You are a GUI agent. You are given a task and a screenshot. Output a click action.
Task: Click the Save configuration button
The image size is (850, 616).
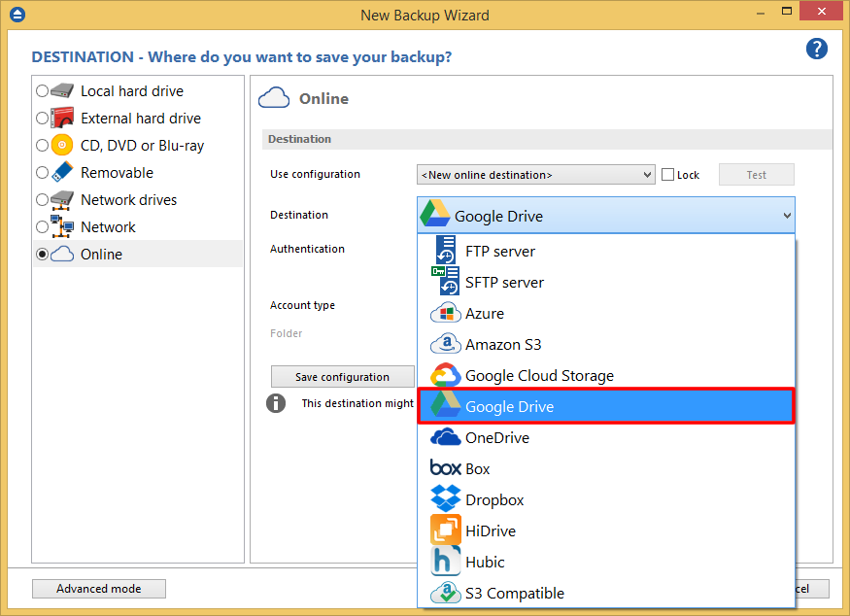(x=342, y=377)
